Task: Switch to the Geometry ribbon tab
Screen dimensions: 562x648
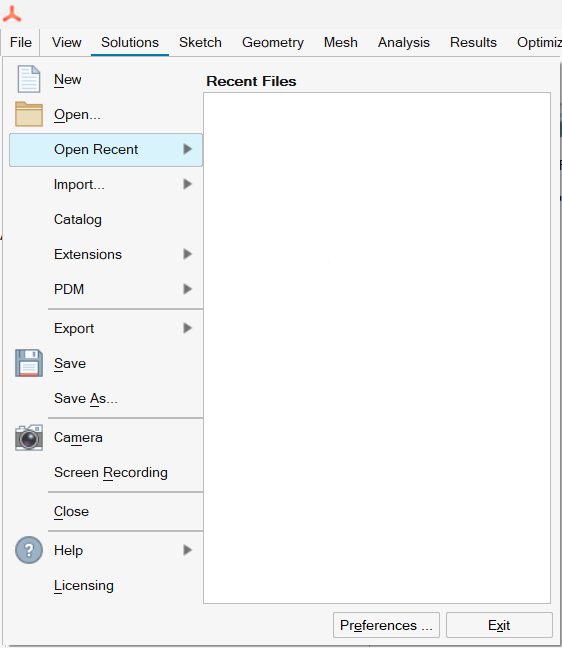Action: (x=273, y=42)
